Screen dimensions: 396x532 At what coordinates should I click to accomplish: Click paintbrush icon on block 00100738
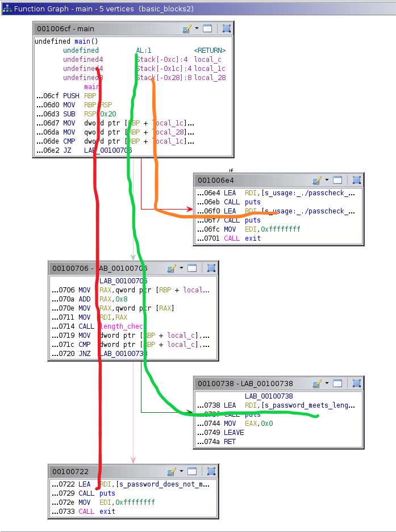(317, 383)
